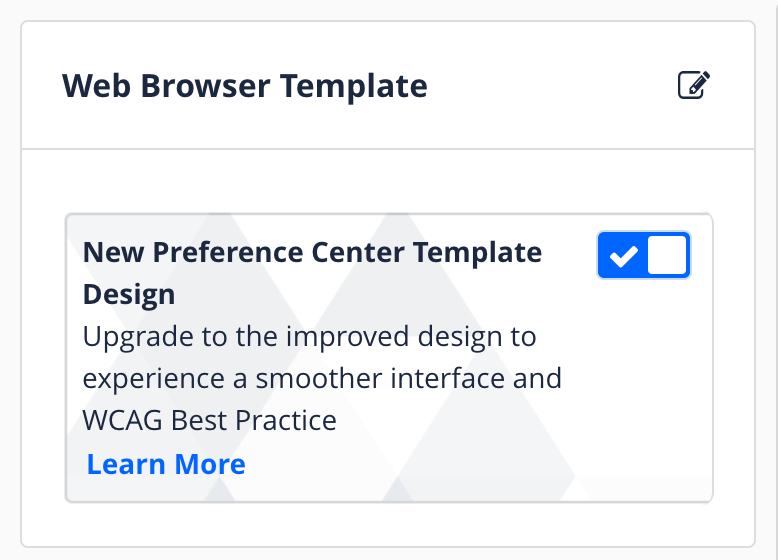This screenshot has height=560, width=778.
Task: Open the Web Browser Template editor
Action: [x=693, y=85]
